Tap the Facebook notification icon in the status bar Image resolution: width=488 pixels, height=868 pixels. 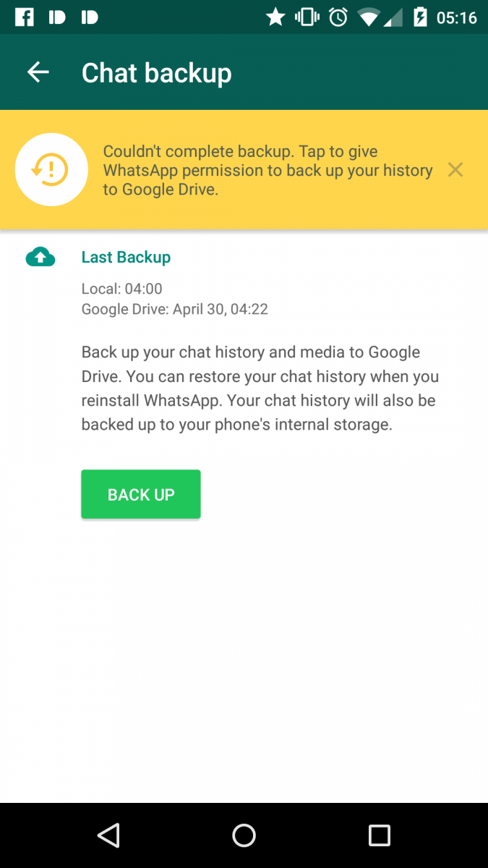click(24, 17)
